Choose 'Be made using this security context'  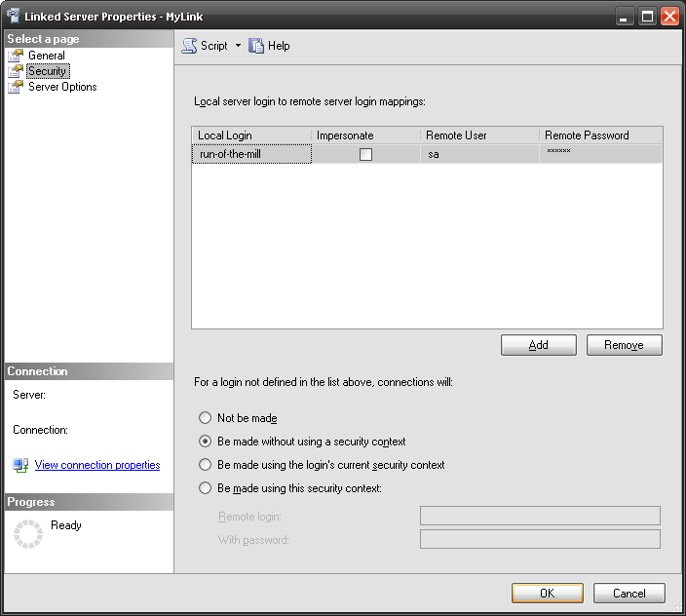[x=205, y=488]
